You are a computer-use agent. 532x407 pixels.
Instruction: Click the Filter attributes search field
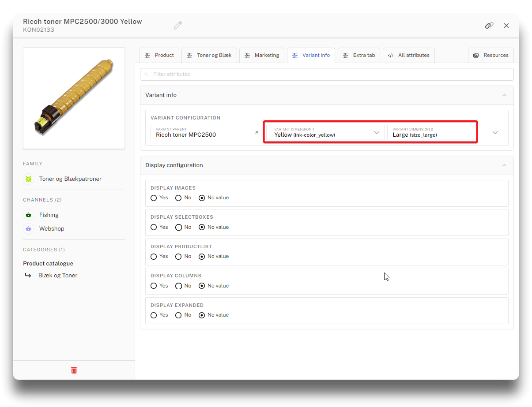point(327,75)
